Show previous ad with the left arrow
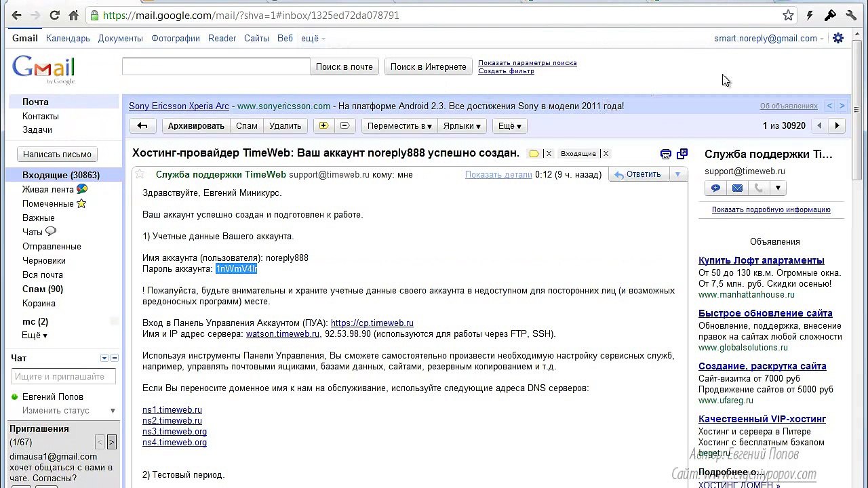This screenshot has width=868, height=488. [x=829, y=106]
